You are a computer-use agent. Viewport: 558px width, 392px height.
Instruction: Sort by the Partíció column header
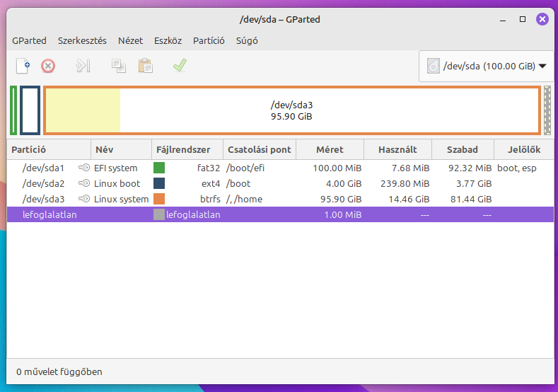pos(49,149)
